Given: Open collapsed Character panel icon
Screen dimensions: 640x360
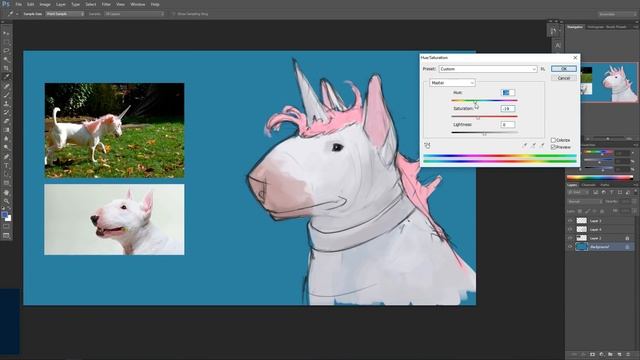Looking at the screenshot, I should tap(558, 45).
